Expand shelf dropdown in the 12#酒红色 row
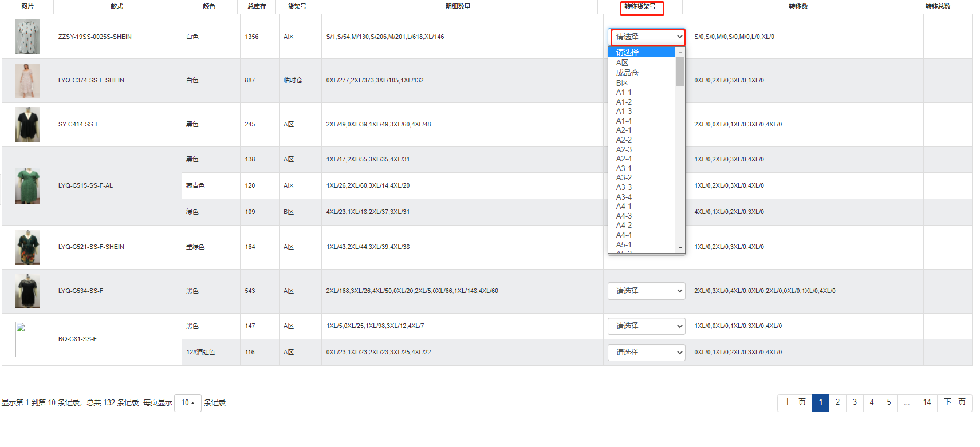The image size is (980, 447). [x=646, y=353]
